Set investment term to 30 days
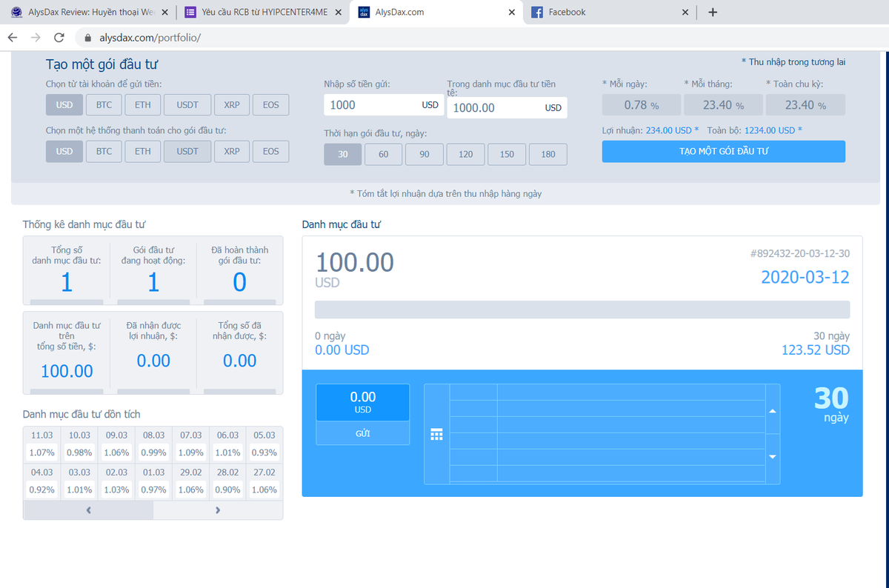 click(x=343, y=154)
